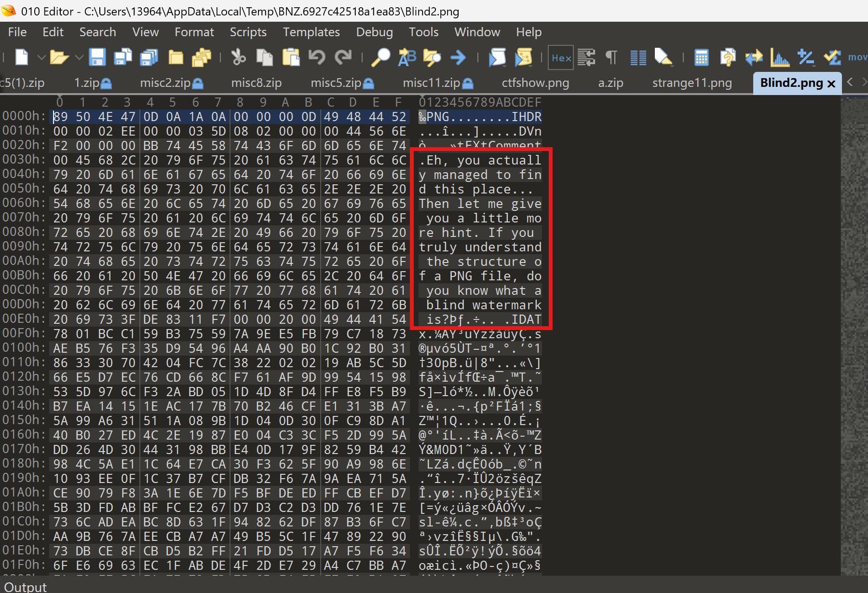Screen dimensions: 868x593
Task: Click the Save As icon
Action: click(x=123, y=57)
